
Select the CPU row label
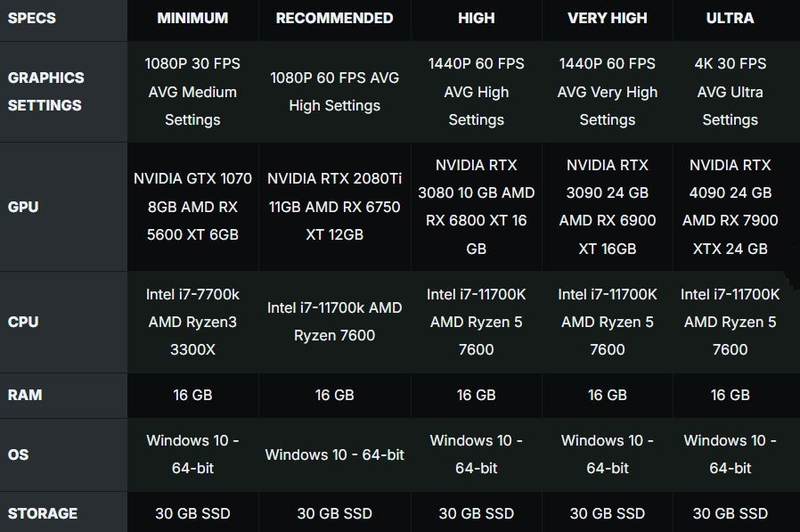(23, 322)
